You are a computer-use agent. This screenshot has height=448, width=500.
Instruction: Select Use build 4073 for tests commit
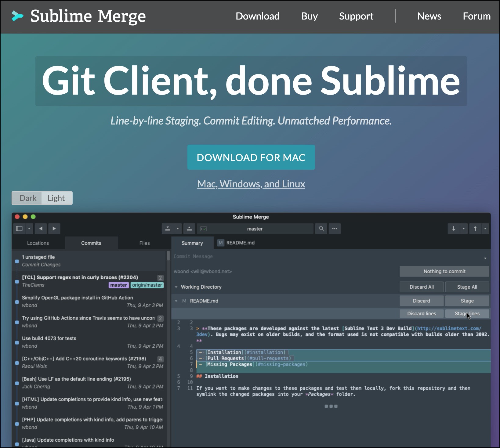(x=89, y=342)
